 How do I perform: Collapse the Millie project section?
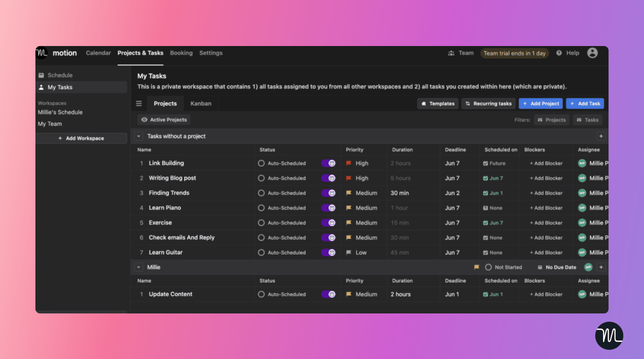coord(138,267)
